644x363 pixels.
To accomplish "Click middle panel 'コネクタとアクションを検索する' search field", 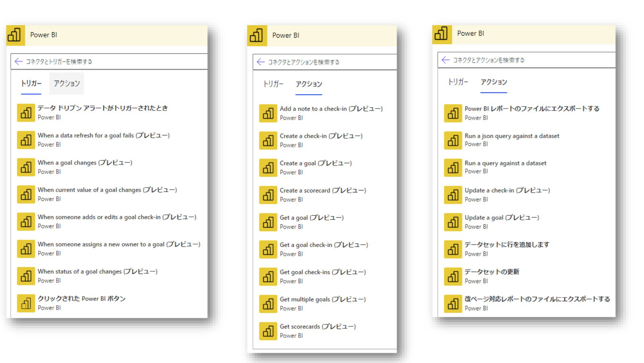I will (x=325, y=62).
